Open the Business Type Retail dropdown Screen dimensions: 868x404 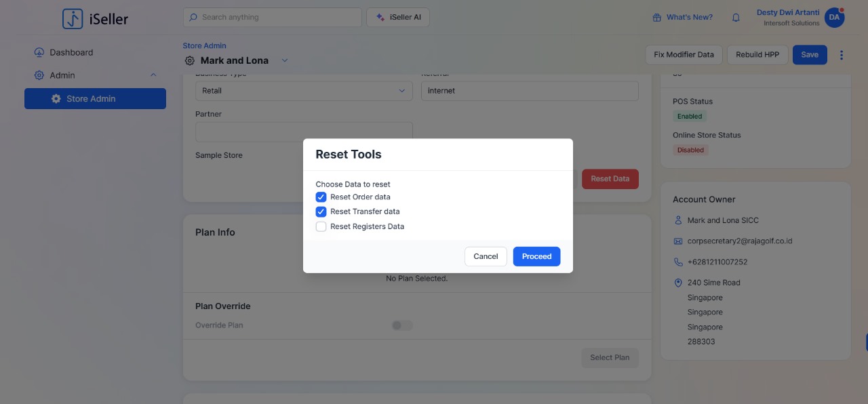point(304,91)
